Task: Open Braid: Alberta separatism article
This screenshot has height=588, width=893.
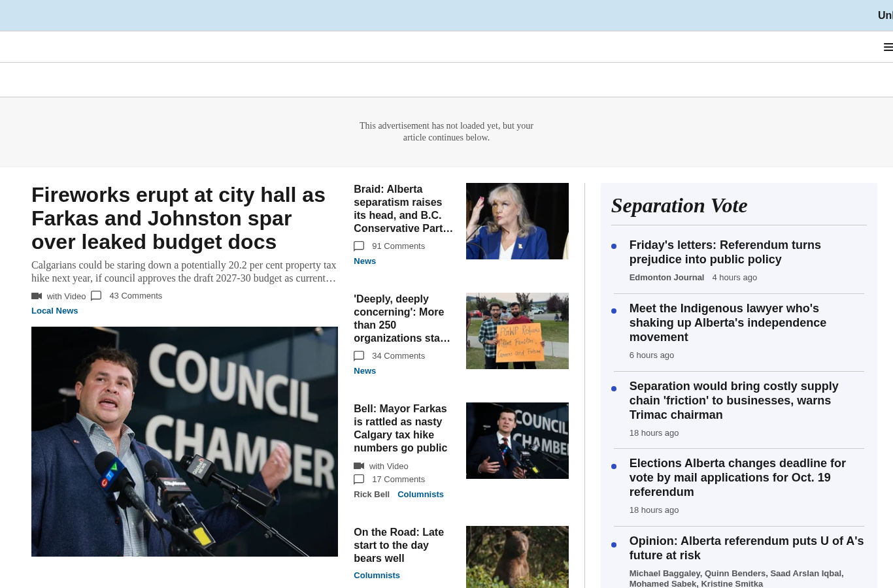Action: pos(403,208)
